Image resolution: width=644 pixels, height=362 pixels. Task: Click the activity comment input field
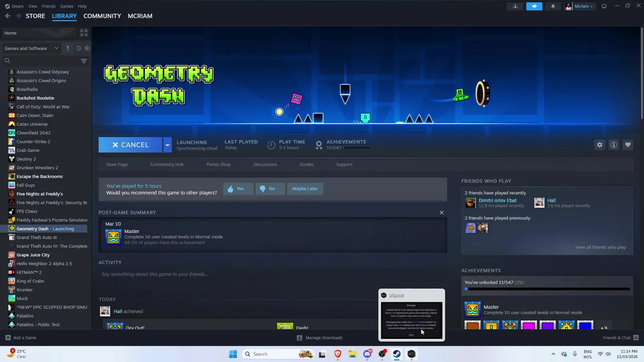click(273, 274)
